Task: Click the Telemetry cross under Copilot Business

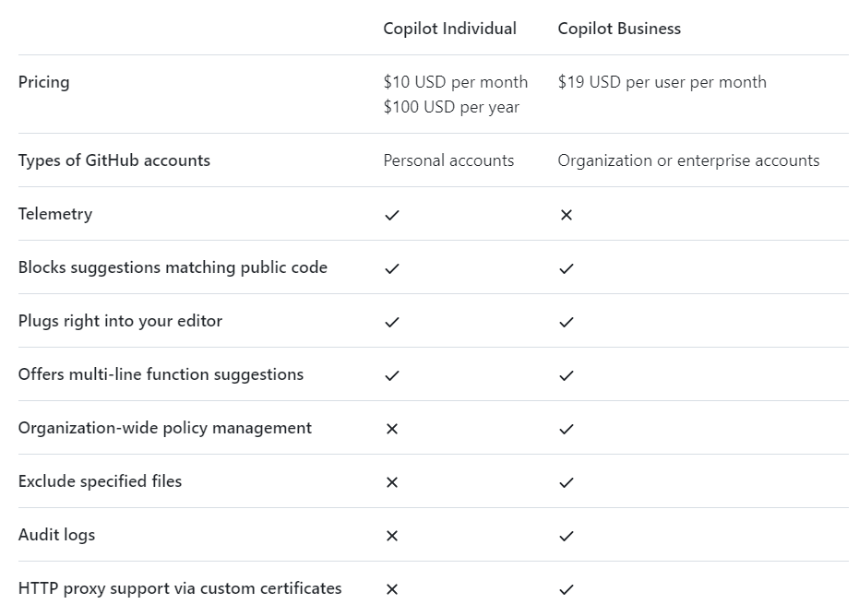Action: pyautogui.click(x=567, y=215)
